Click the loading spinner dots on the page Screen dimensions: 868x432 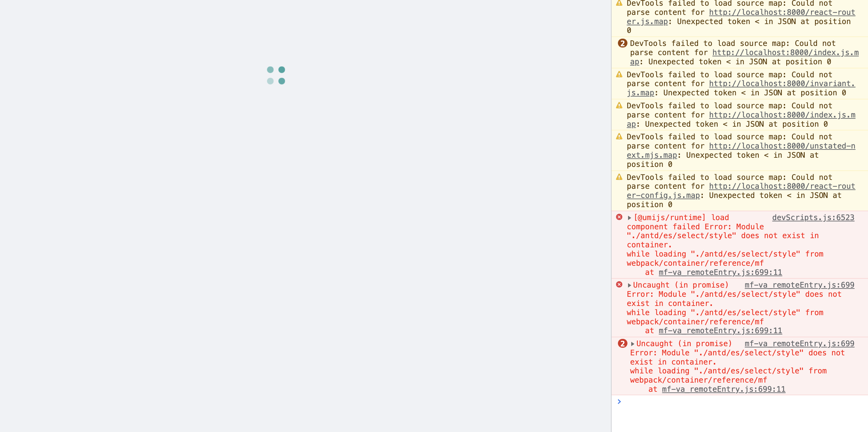276,76
